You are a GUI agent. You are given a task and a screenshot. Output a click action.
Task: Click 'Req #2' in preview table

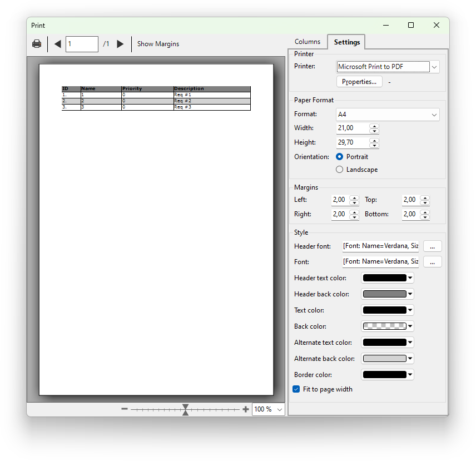tap(183, 101)
